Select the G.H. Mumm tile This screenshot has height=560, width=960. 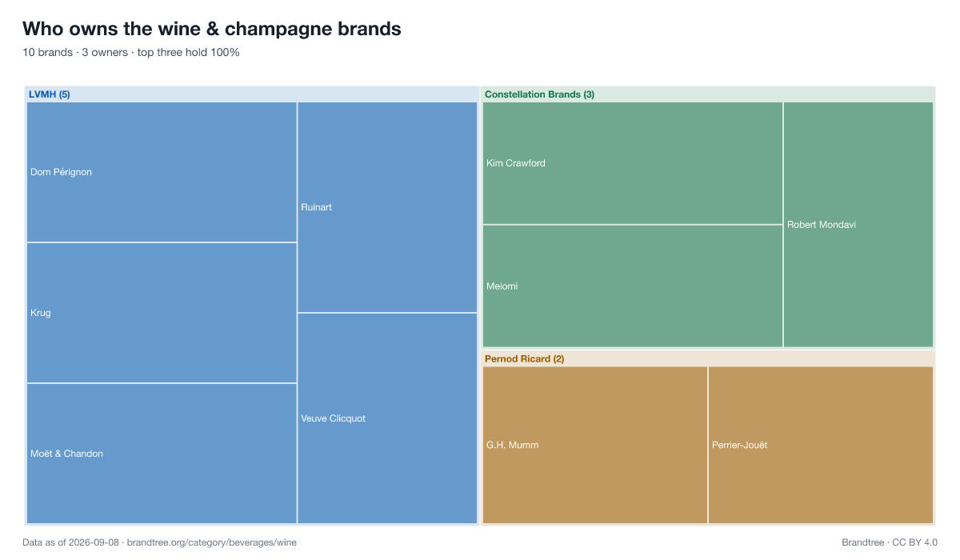click(x=595, y=445)
